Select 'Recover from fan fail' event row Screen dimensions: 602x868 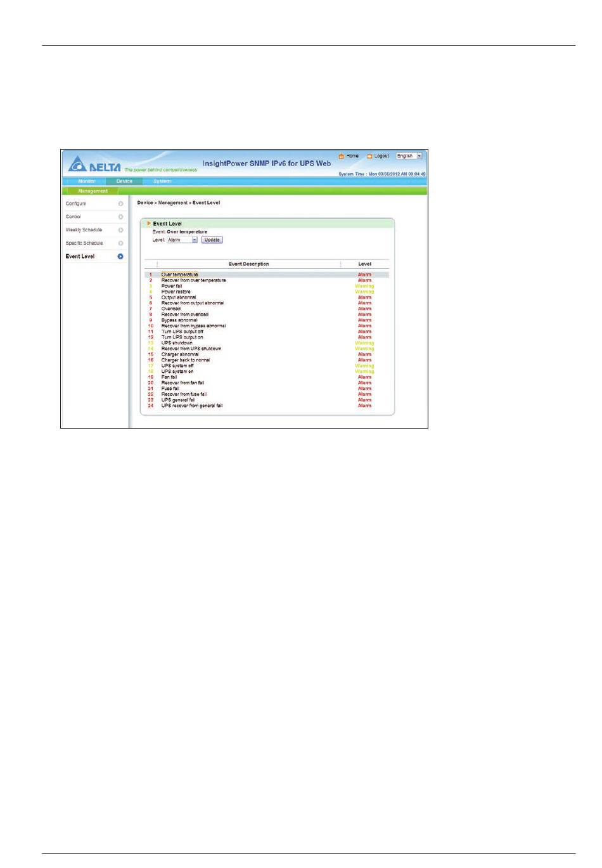click(x=267, y=383)
